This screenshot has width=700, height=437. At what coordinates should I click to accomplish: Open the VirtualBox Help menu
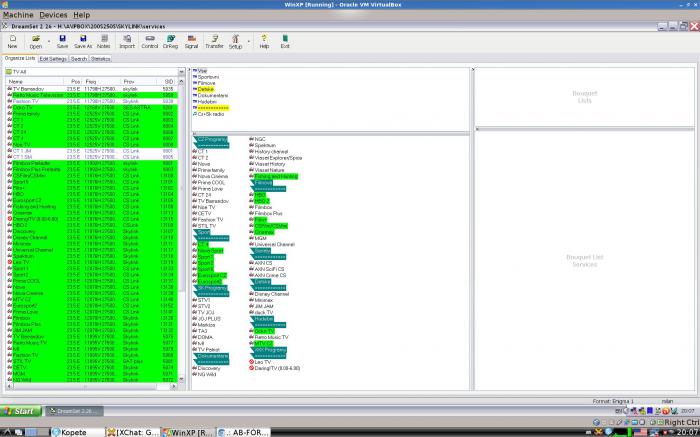82,15
